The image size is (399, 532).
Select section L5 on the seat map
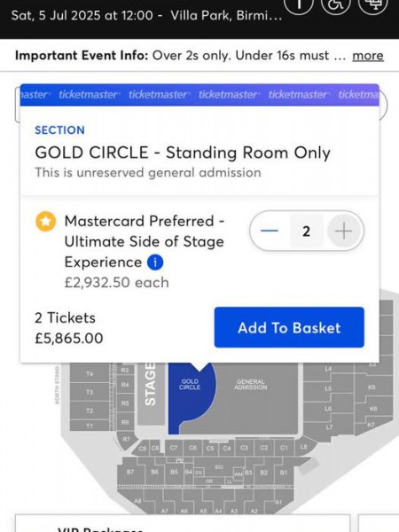[328, 388]
